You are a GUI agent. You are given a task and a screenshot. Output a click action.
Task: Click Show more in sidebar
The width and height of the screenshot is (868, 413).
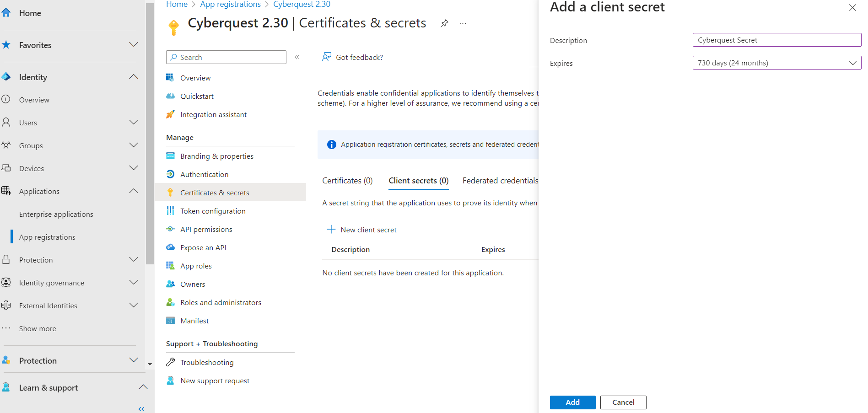pyautogui.click(x=38, y=328)
